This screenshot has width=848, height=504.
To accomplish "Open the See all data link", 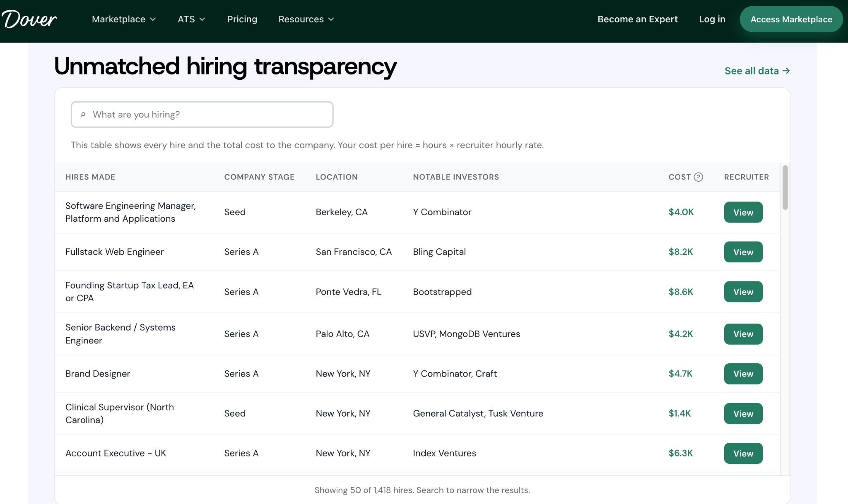I will point(757,71).
